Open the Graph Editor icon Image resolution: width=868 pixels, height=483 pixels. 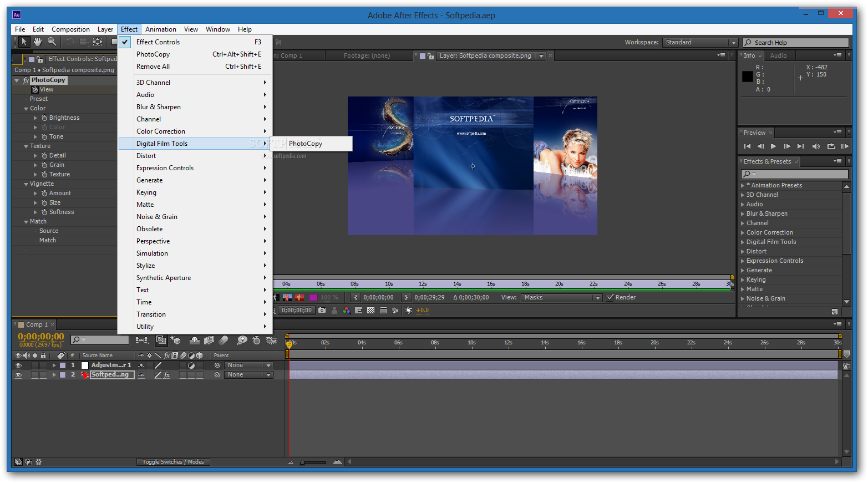point(271,340)
